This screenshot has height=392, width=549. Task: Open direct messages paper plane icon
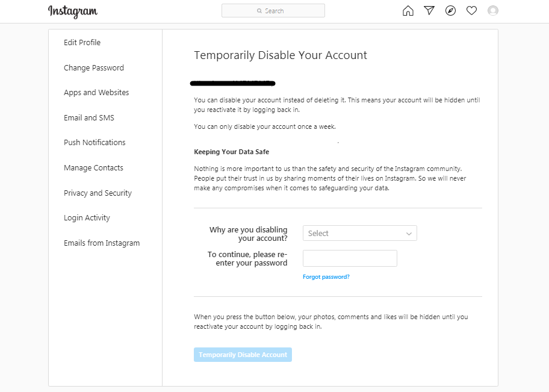pos(429,10)
